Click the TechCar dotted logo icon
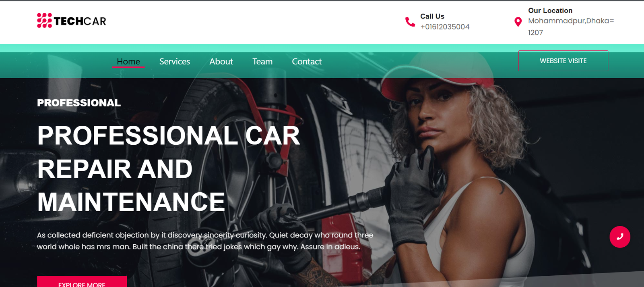 coord(44,21)
